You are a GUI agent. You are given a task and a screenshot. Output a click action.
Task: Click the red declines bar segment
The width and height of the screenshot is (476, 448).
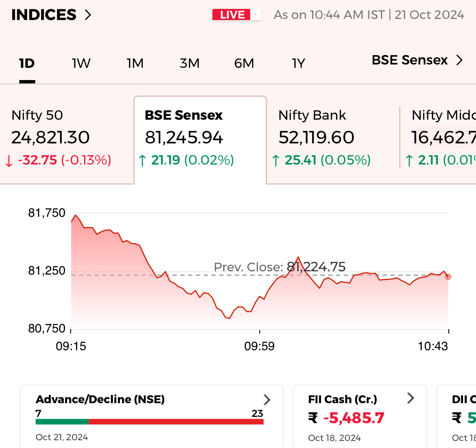tap(176, 422)
